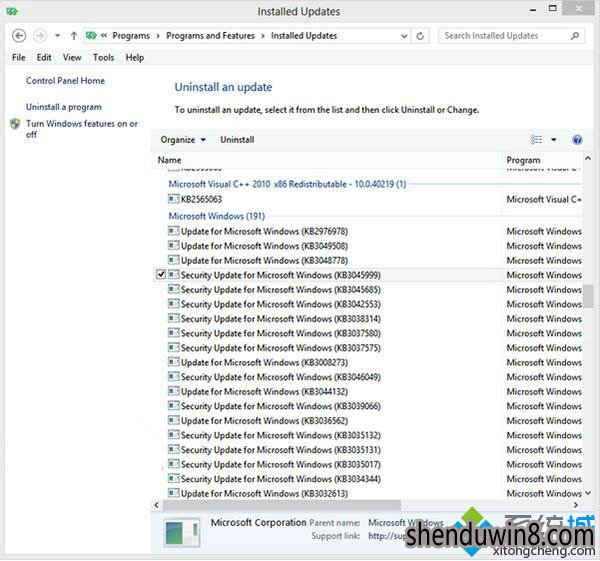Click the icon of security update KB3045685
Viewport: 600px width, 561px height.
click(174, 289)
